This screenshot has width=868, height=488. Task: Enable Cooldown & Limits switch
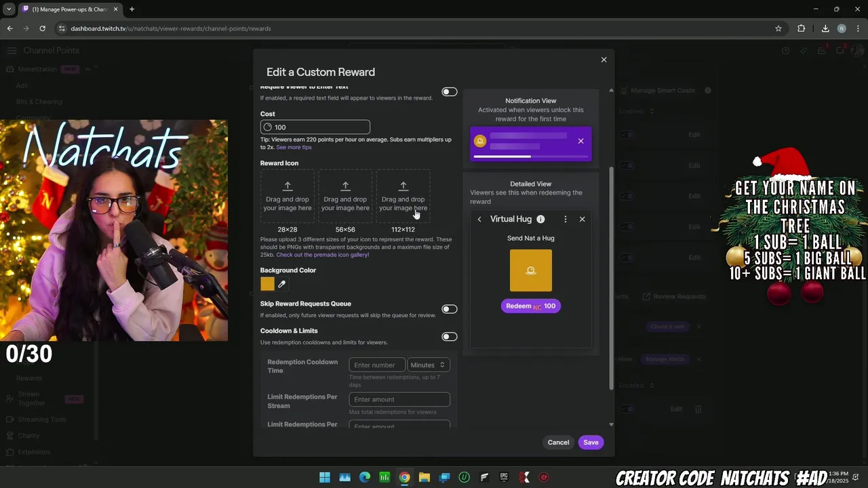click(x=450, y=337)
